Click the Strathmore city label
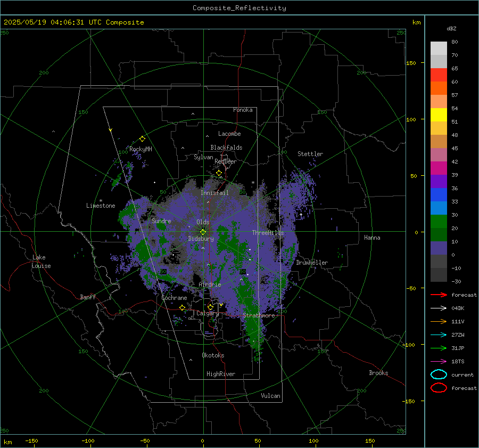Screen dimensions: 479x448 point(259,315)
